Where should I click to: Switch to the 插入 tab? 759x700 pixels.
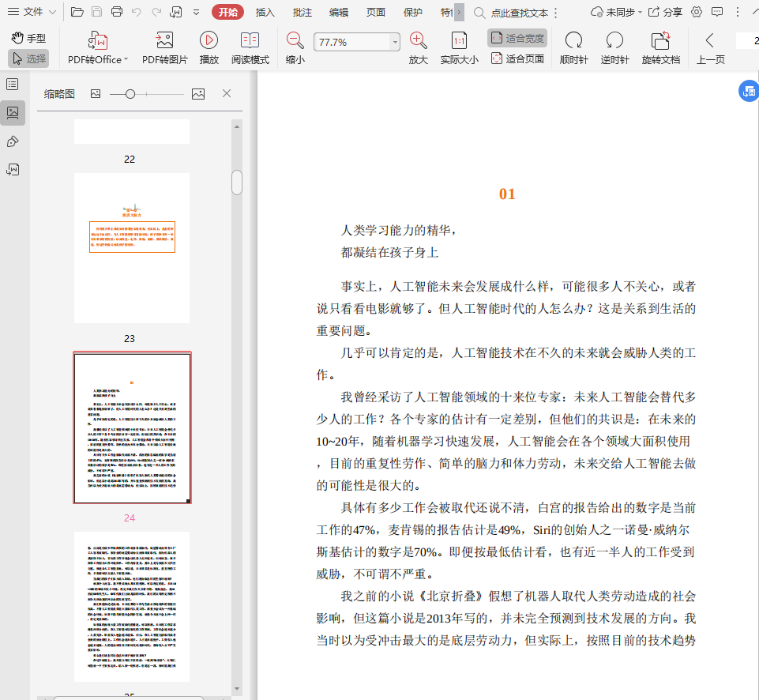pos(265,12)
